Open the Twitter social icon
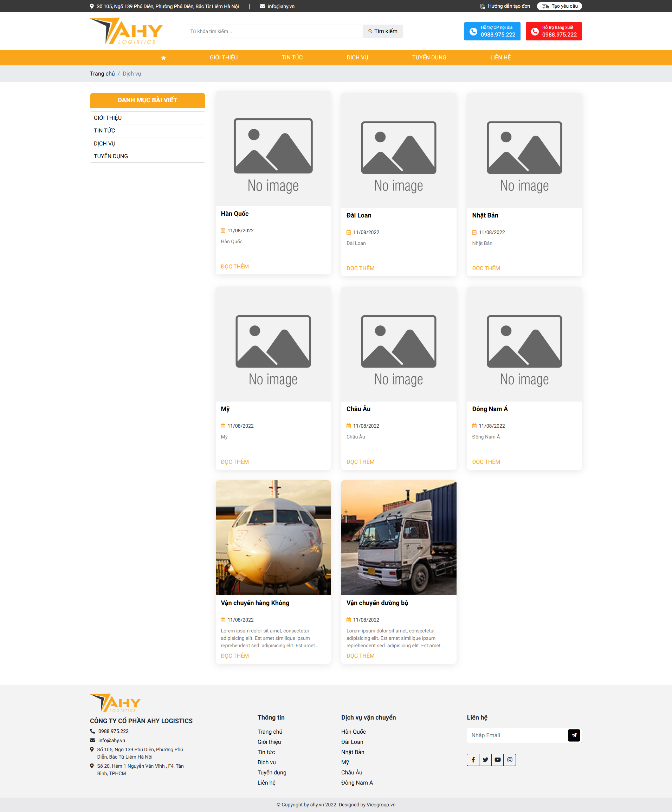672x812 pixels. click(485, 759)
